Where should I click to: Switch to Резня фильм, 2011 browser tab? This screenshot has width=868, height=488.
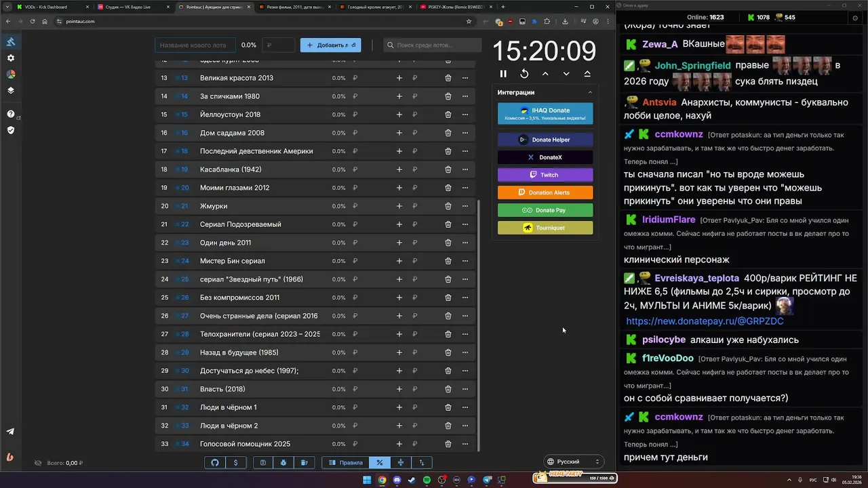point(296,7)
